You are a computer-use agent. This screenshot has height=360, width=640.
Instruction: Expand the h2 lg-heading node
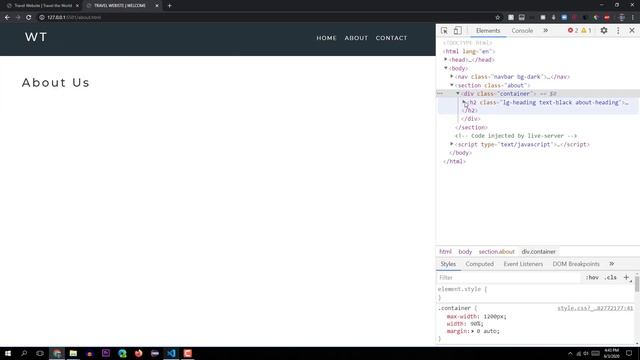(x=464, y=102)
